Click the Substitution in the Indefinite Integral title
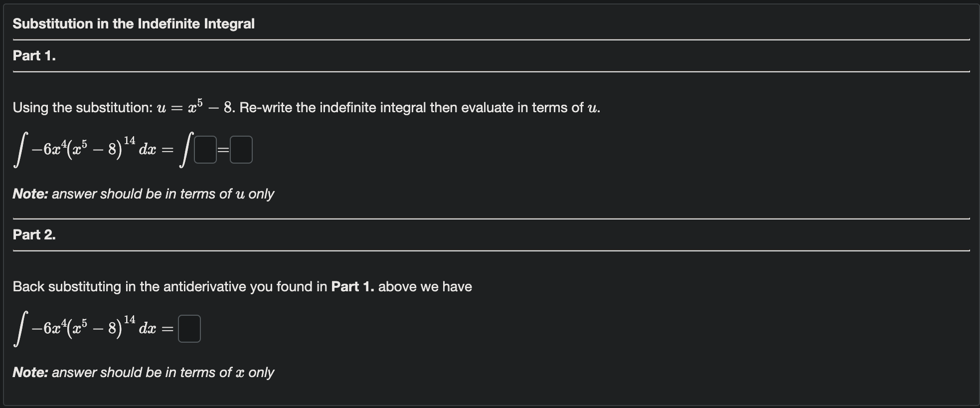 (134, 23)
